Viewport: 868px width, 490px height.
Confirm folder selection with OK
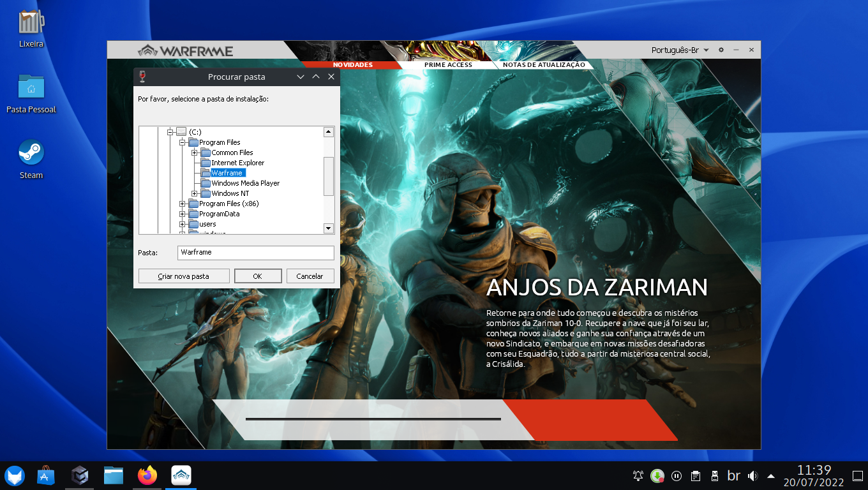pyautogui.click(x=258, y=276)
